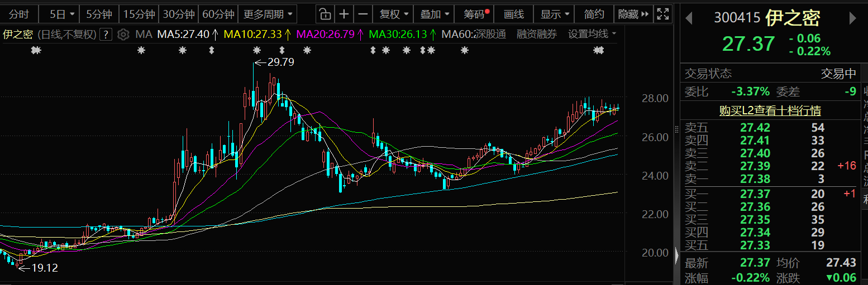Zoom in chart with plus icon

(x=344, y=14)
